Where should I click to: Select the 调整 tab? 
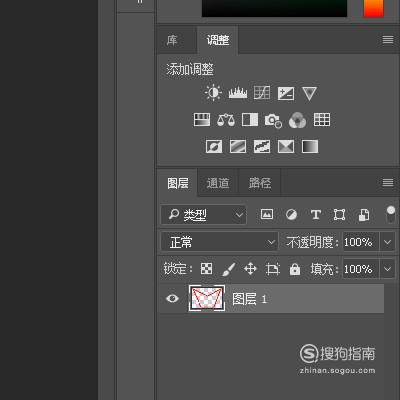pos(218,40)
